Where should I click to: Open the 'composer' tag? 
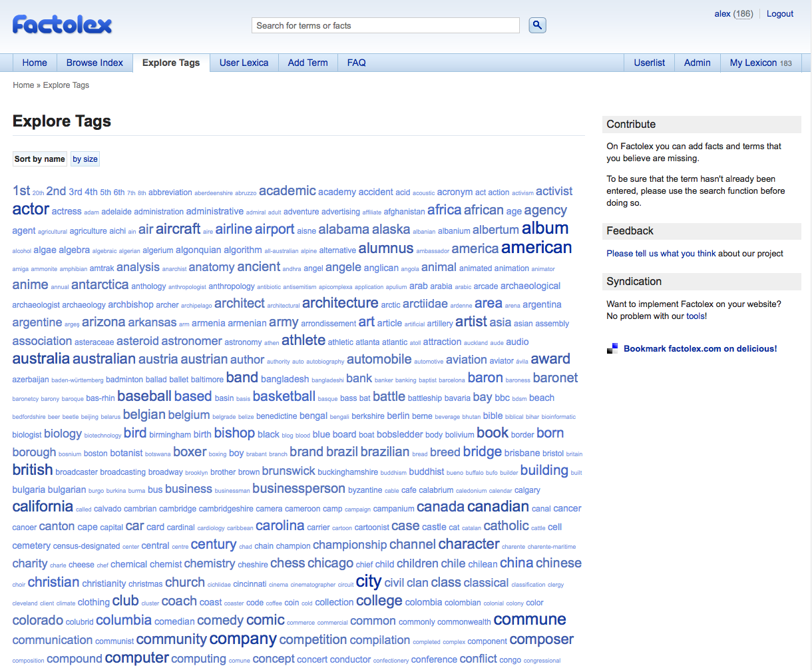tap(542, 639)
